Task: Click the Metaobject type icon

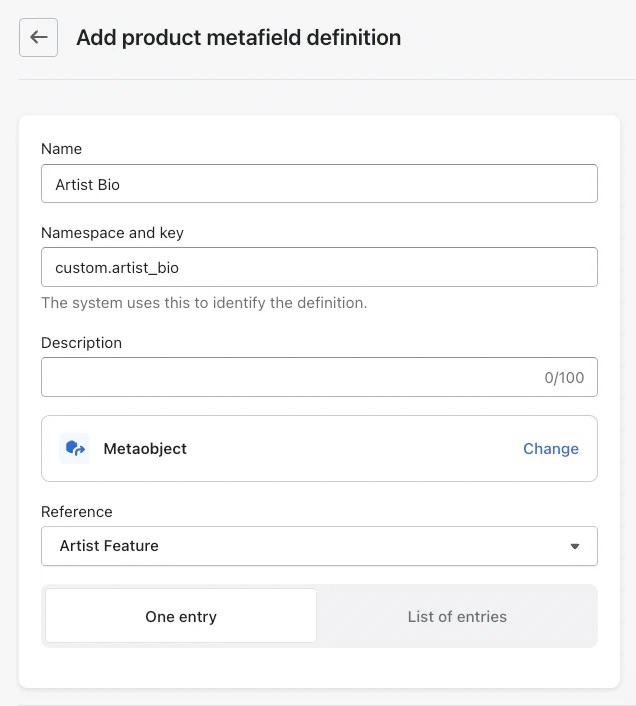Action: pyautogui.click(x=74, y=448)
